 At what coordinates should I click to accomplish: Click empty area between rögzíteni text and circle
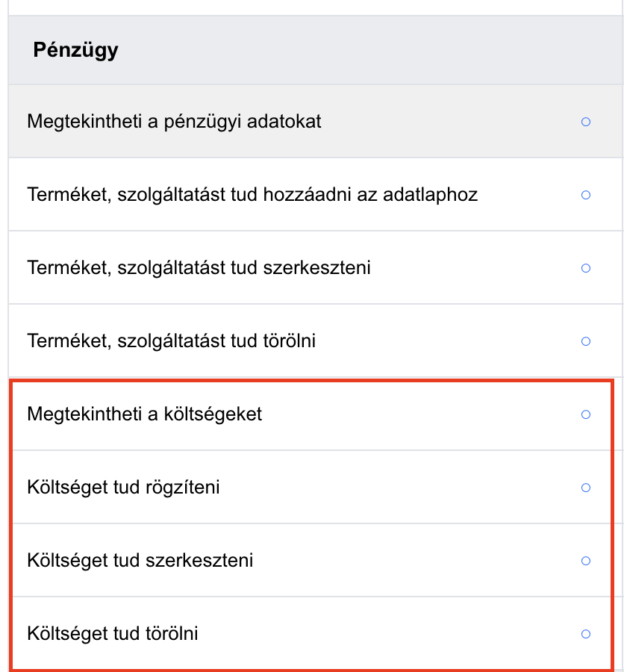[x=399, y=488]
